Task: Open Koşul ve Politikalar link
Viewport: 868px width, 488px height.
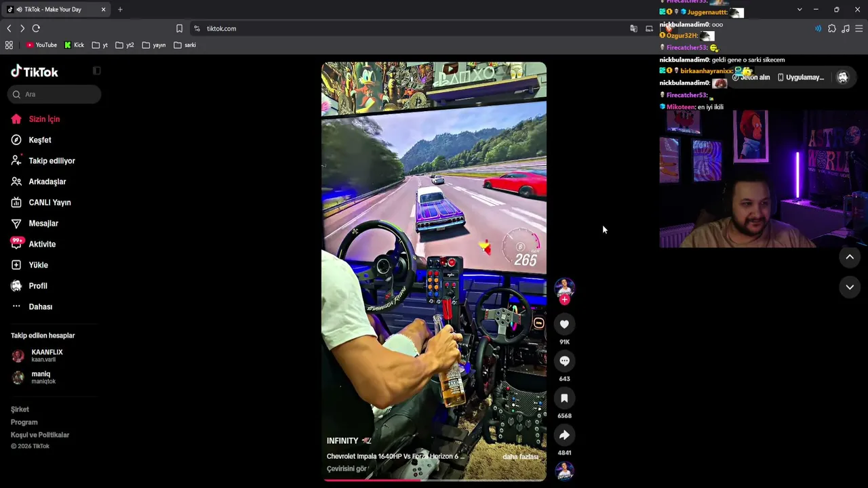Action: 40,435
